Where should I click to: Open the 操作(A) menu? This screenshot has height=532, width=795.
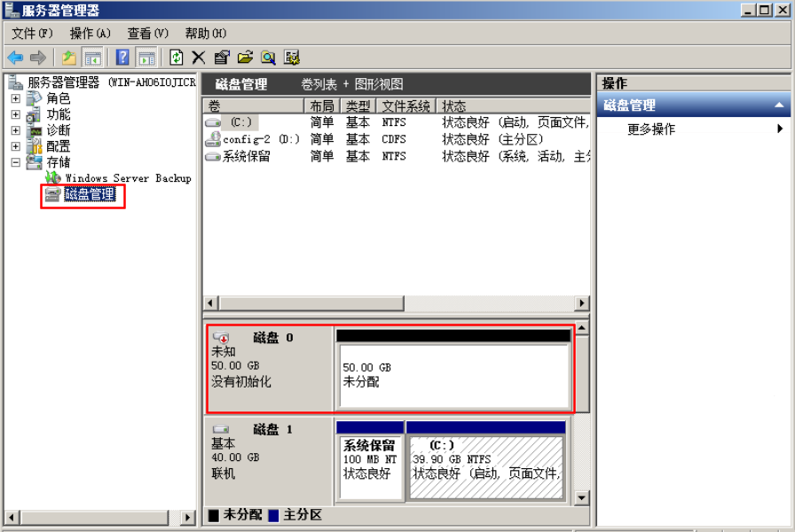90,33
